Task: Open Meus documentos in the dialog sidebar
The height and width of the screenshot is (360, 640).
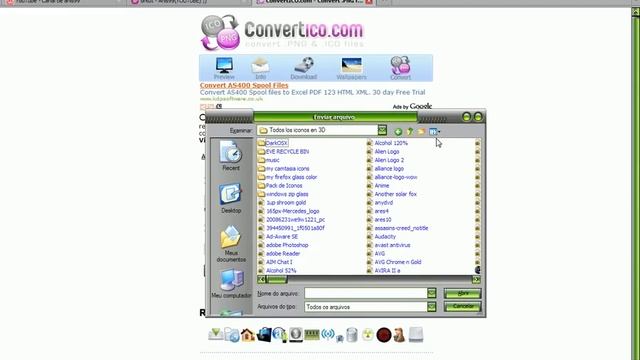Action: [x=231, y=244]
